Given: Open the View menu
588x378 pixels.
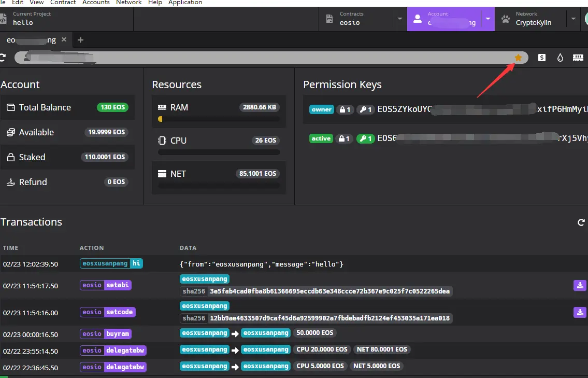Looking at the screenshot, I should (x=36, y=2).
